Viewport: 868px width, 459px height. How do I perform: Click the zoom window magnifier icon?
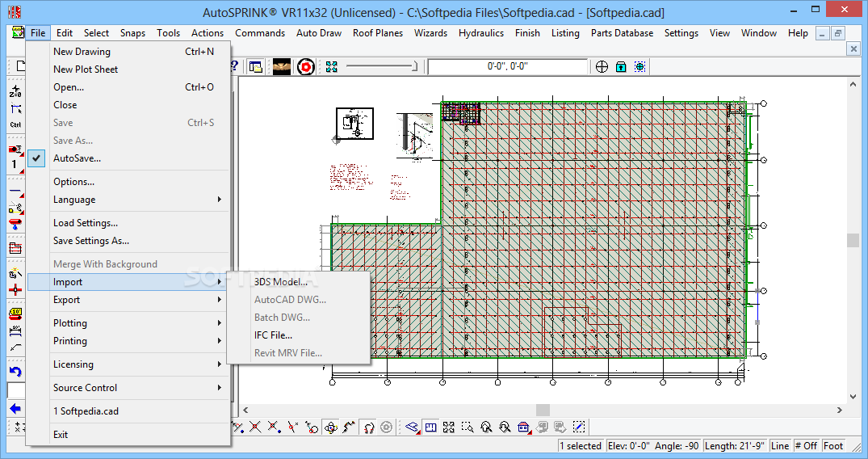tap(468, 427)
